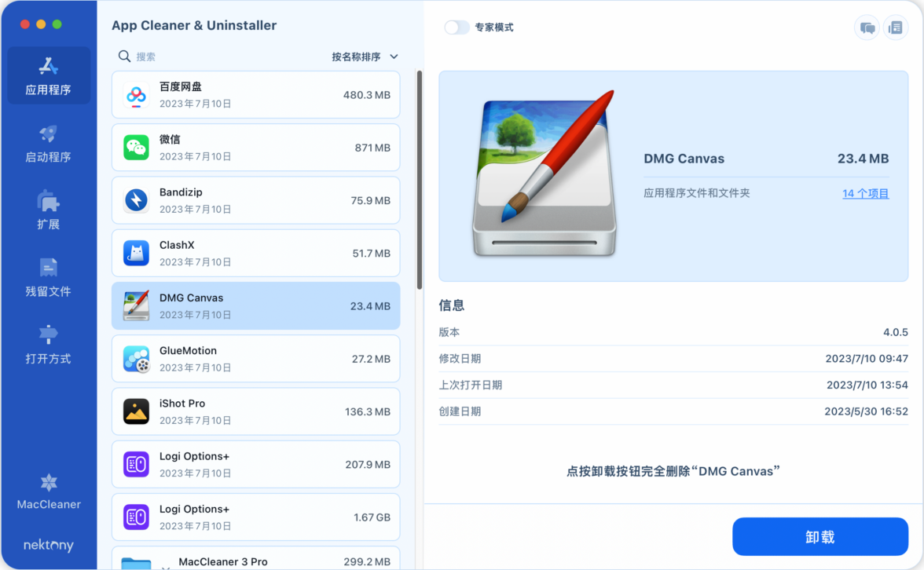Click the MacCleaner 3 Pro name text

point(223,562)
